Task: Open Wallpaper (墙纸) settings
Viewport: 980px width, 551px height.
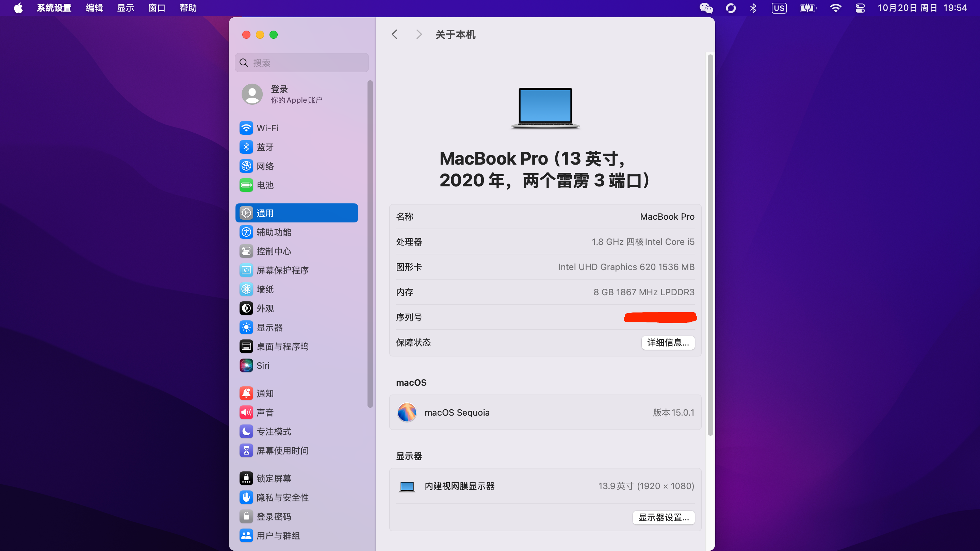Action: 265,289
